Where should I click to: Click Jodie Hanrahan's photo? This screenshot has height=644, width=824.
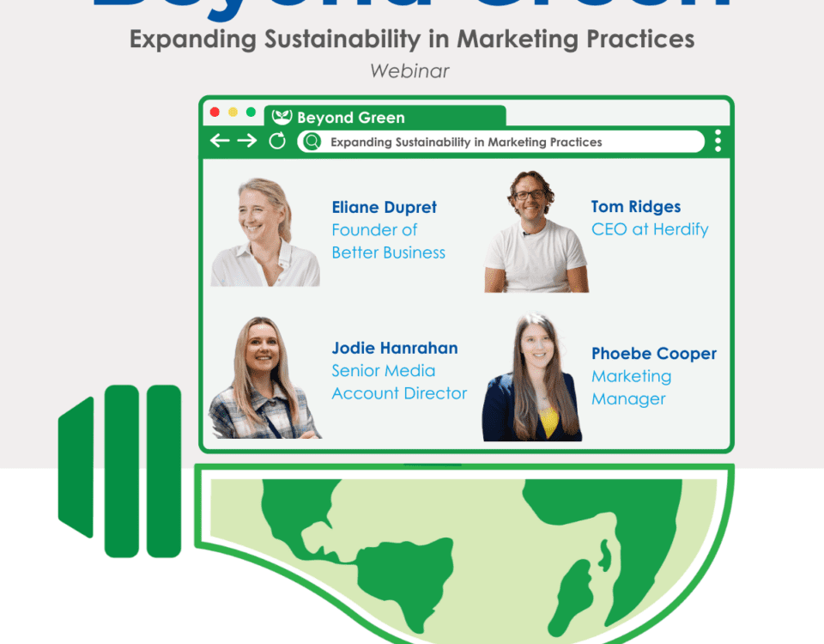click(265, 378)
